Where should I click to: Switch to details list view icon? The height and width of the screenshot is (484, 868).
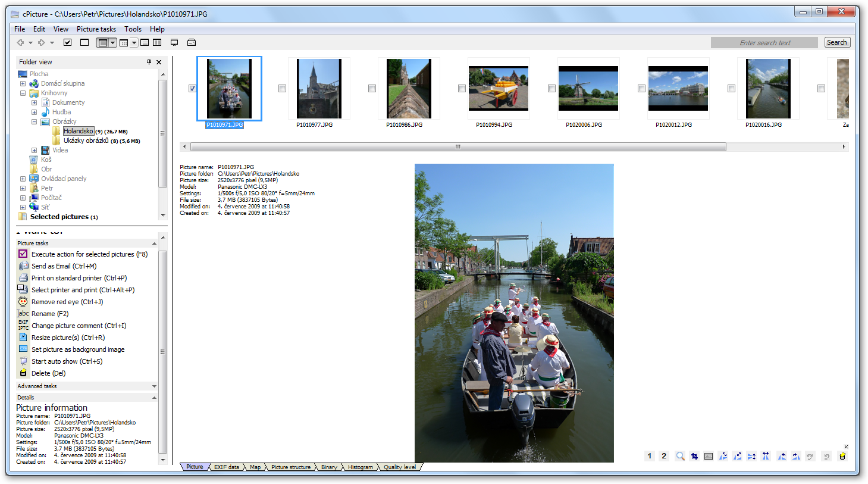coord(145,42)
